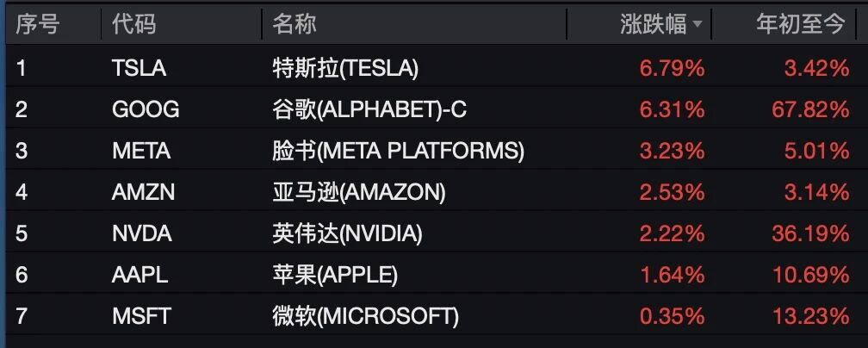868x348 pixels.
Task: Select 脸书(META PLATFORMS) row name
Action: 398,152
